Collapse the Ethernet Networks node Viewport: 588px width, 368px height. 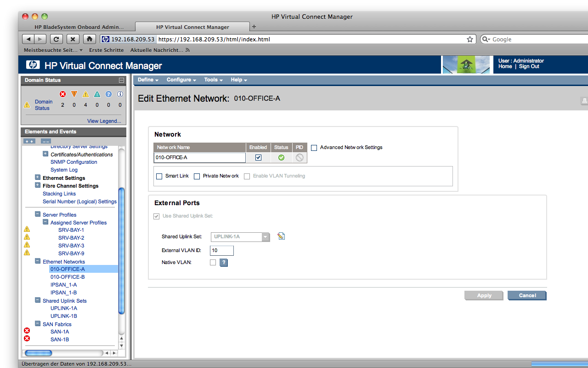[38, 261]
